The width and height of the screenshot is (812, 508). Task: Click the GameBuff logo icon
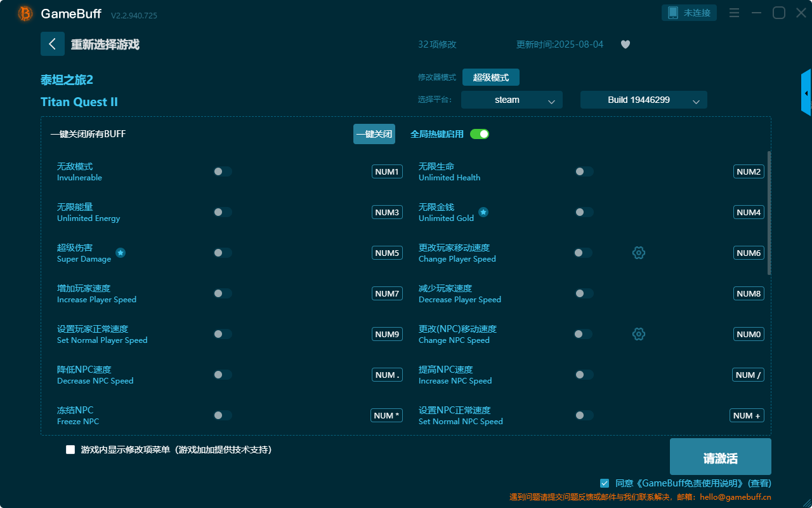(25, 13)
